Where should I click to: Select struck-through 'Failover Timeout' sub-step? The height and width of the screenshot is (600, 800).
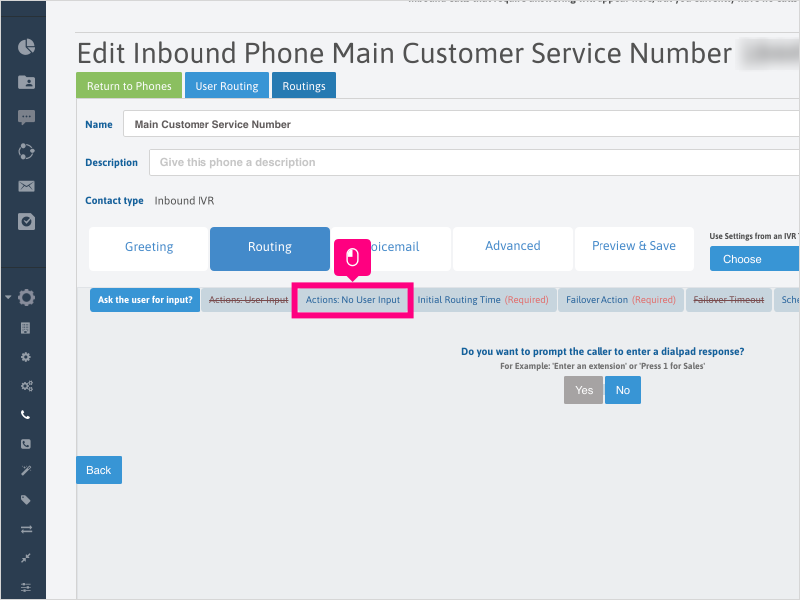[x=729, y=300]
